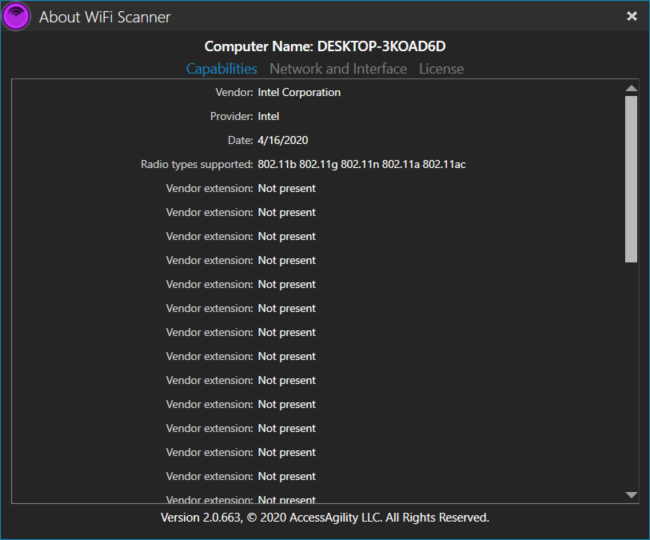Click the Vendor label
Screen dimensions: 650x540
[x=234, y=92]
